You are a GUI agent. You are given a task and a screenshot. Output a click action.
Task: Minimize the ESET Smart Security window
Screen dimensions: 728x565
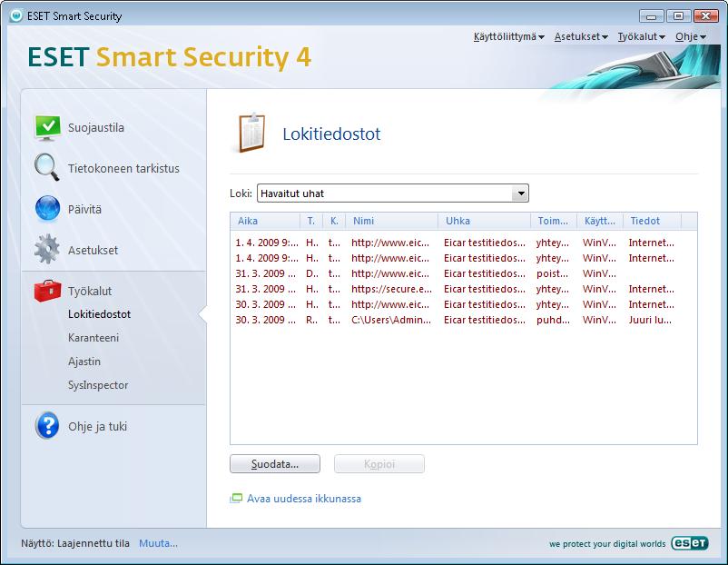(652, 16)
